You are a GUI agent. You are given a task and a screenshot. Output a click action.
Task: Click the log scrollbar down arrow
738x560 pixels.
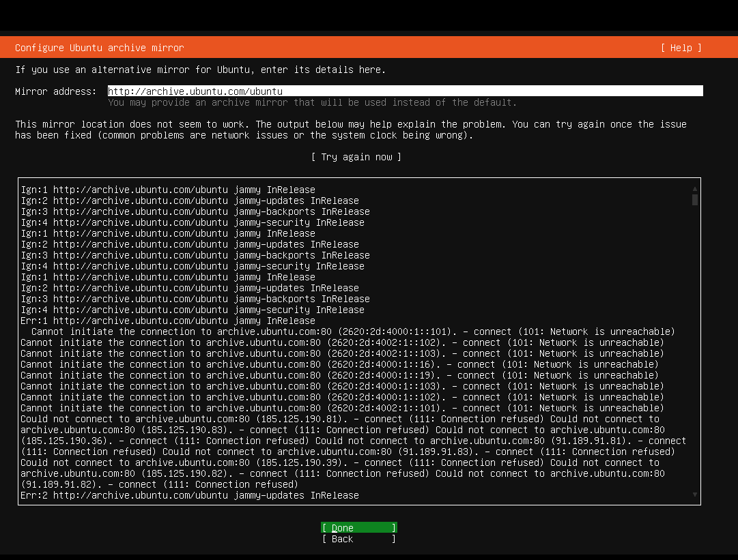[x=695, y=495]
